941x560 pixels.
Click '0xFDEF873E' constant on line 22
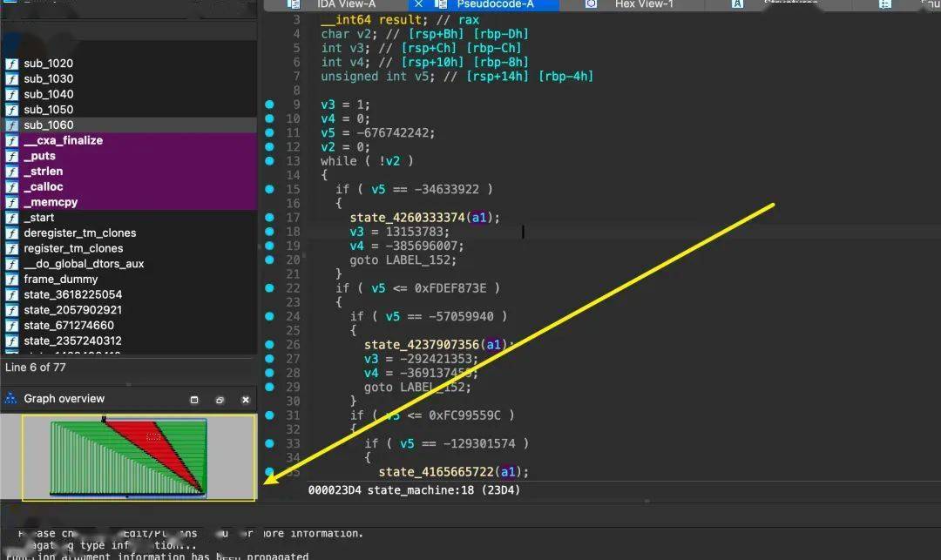450,287
